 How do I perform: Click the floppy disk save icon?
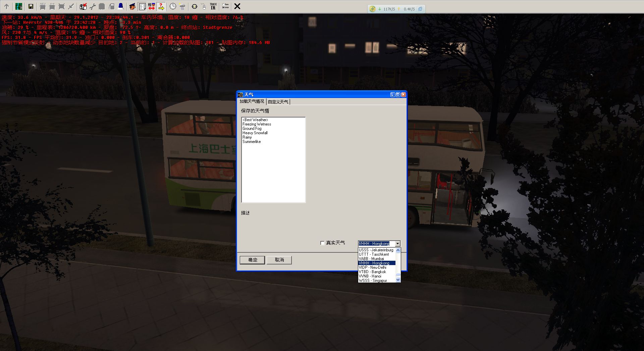[x=31, y=6]
